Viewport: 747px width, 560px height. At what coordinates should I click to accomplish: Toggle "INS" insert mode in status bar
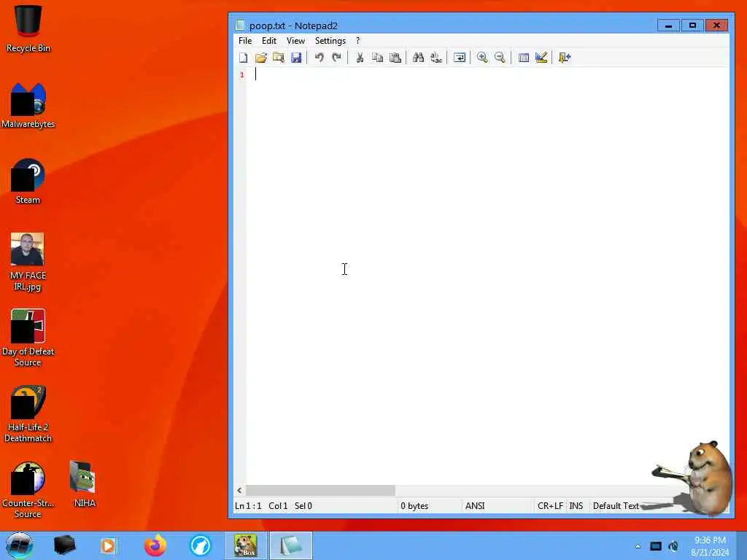[576, 506]
